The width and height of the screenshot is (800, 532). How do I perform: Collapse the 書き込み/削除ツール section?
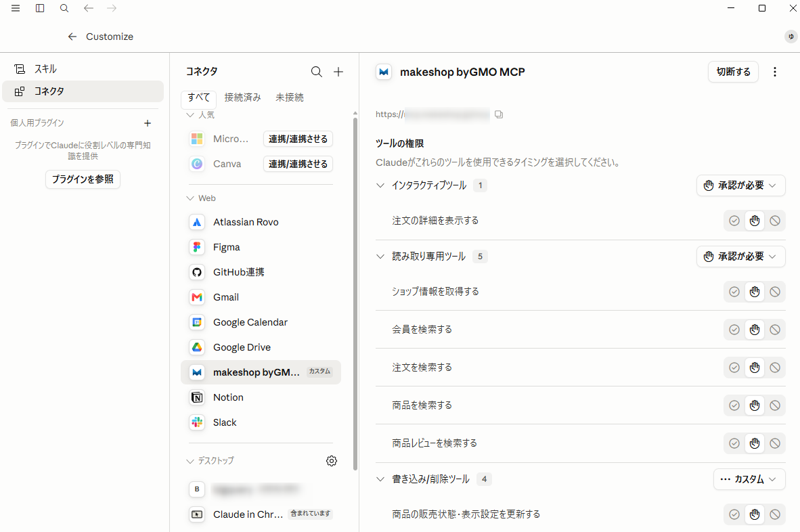(x=380, y=479)
